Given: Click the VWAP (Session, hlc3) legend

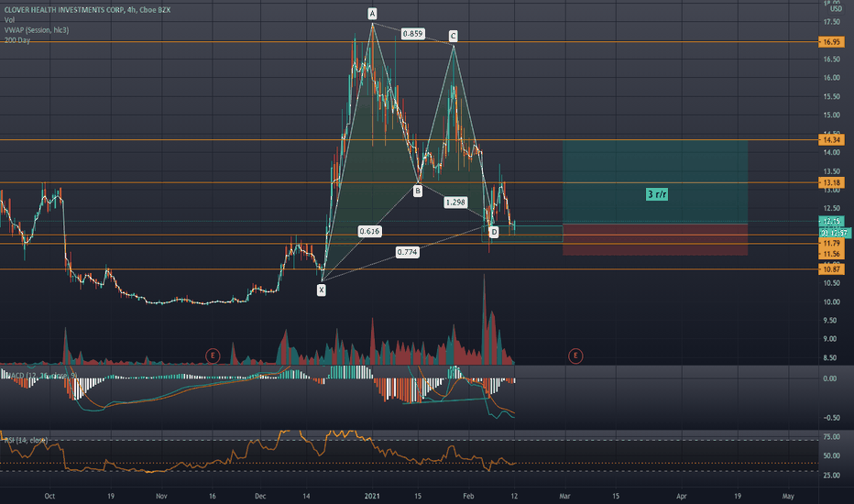Looking at the screenshot, I should 37,30.
